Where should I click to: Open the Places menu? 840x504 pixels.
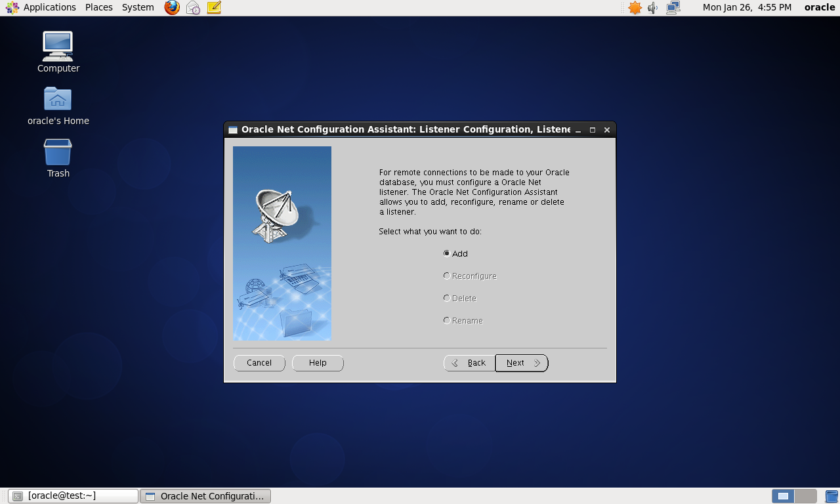click(x=99, y=7)
